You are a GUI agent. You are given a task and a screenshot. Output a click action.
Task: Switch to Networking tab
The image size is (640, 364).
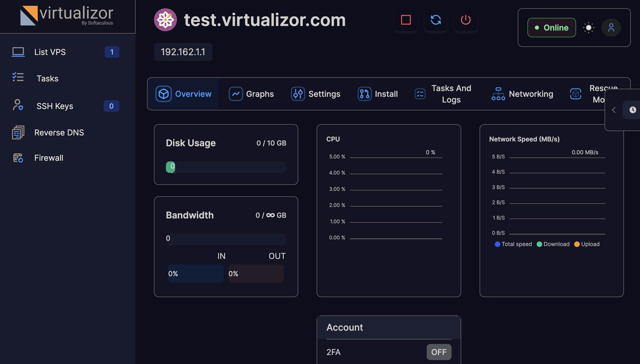[x=522, y=94]
